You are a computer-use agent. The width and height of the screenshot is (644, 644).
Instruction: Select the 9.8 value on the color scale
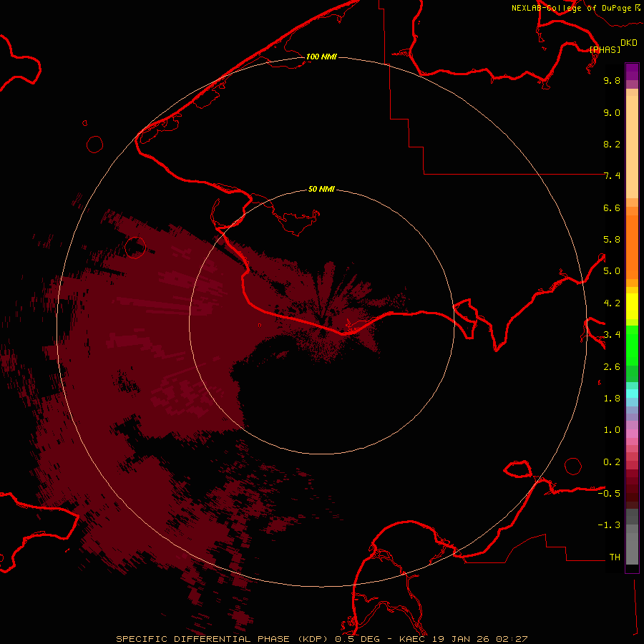pyautogui.click(x=612, y=80)
